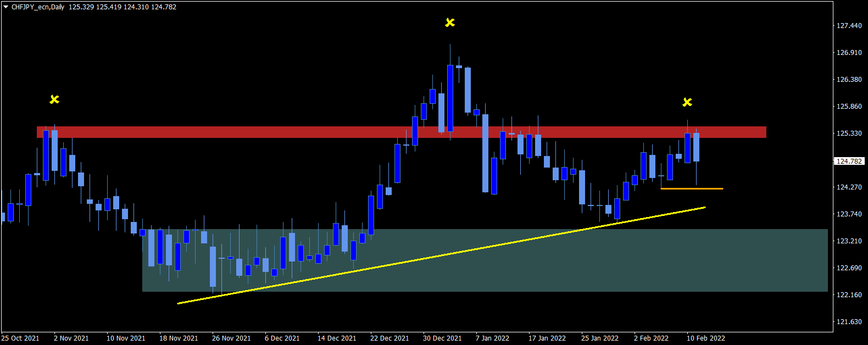Click the 22 Dec 2021 date label
The image size is (868, 345).
click(390, 338)
